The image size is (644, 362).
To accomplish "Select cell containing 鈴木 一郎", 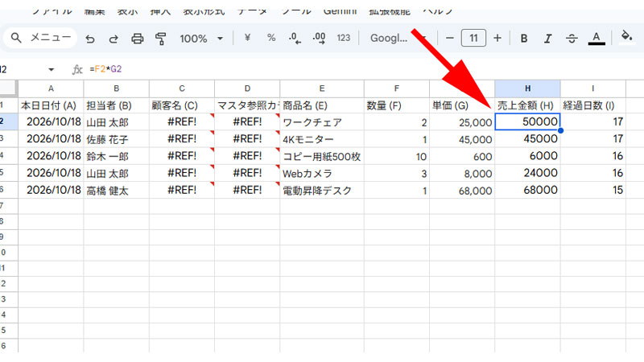I will click(116, 156).
